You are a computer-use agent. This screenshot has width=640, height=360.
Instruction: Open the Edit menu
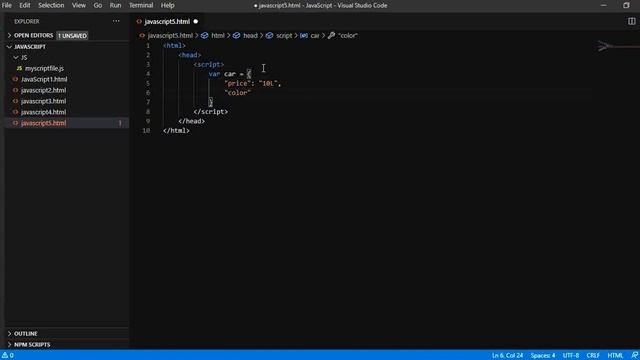pos(25,5)
